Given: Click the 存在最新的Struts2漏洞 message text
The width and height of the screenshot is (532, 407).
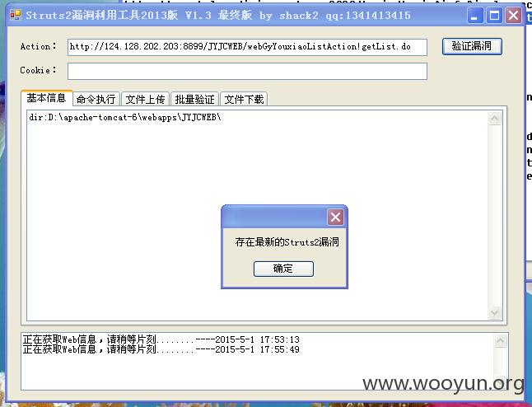Looking at the screenshot, I should pos(287,242).
